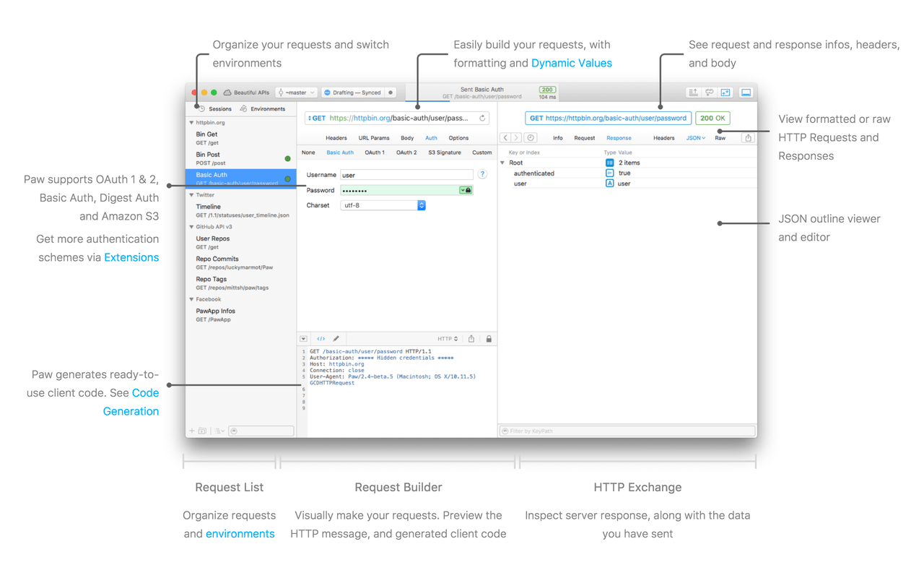Click the code view icon in preview toolbar
This screenshot has height=578, width=924.
coord(321,339)
